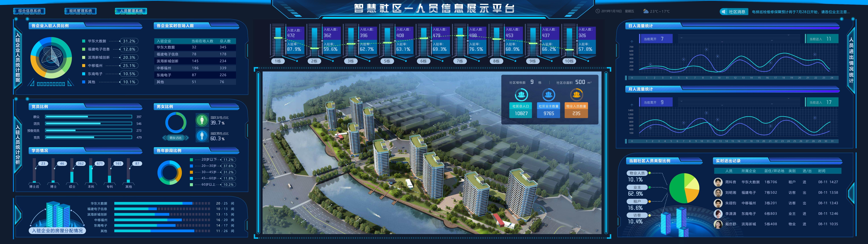Click the 当前进入 11 daily counter
This screenshot has width=868, height=244.
pos(822,39)
